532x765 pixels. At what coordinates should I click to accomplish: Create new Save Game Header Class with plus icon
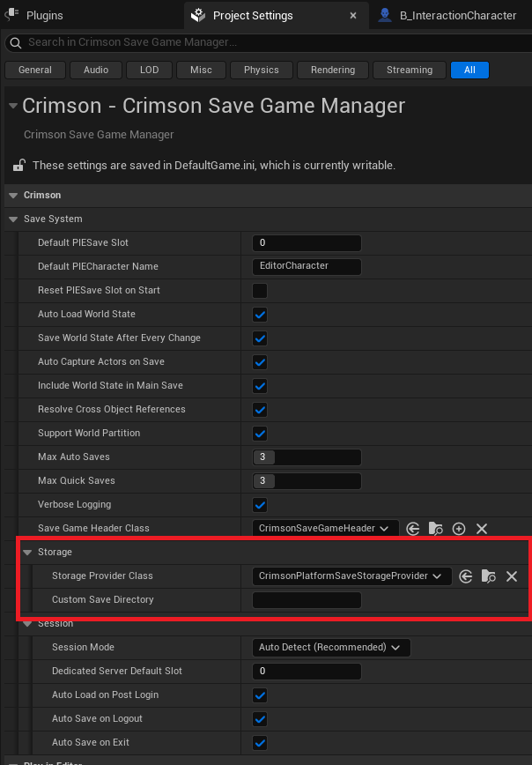click(x=459, y=529)
